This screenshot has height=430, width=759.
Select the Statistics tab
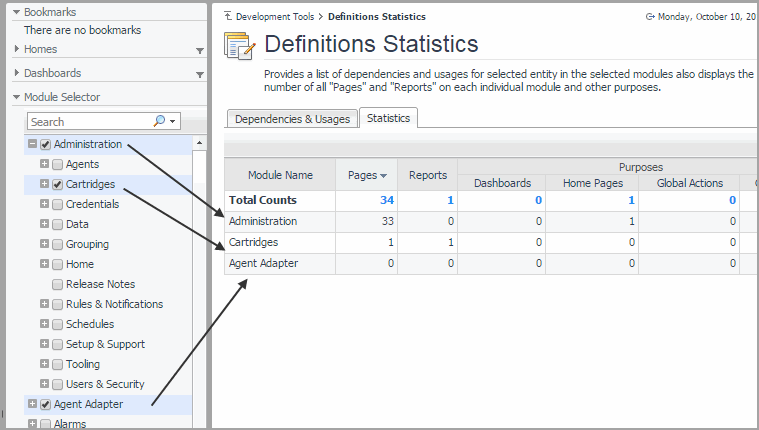pos(389,118)
